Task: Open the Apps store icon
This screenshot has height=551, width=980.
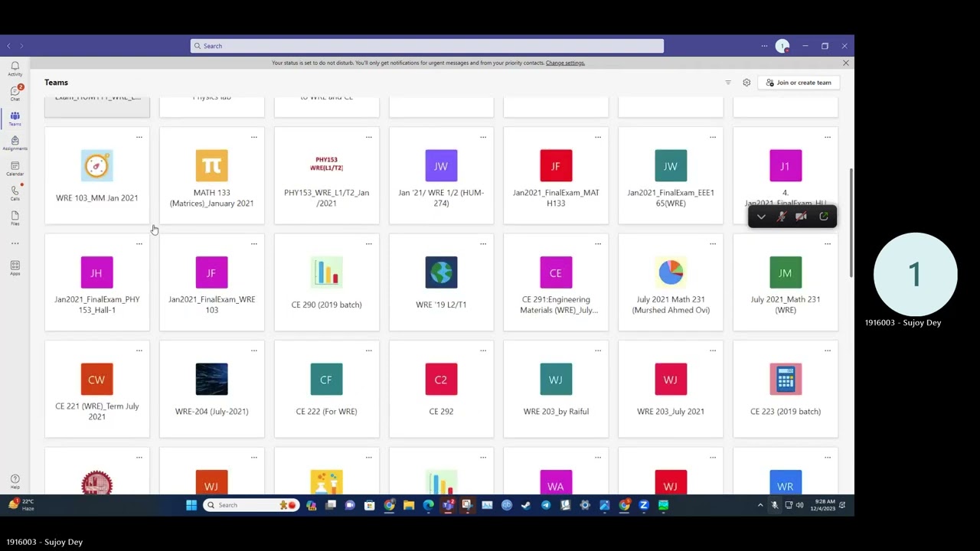Action: click(15, 267)
